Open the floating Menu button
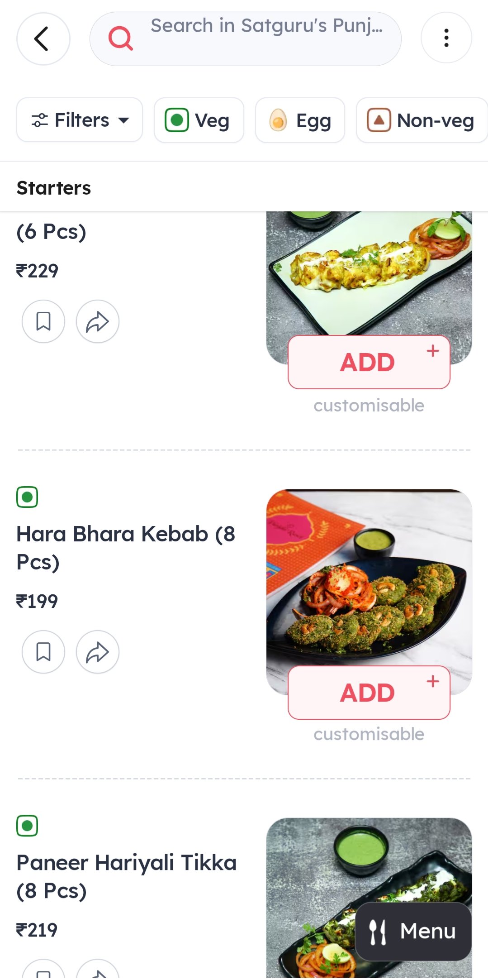The height and width of the screenshot is (980, 488). point(413,931)
